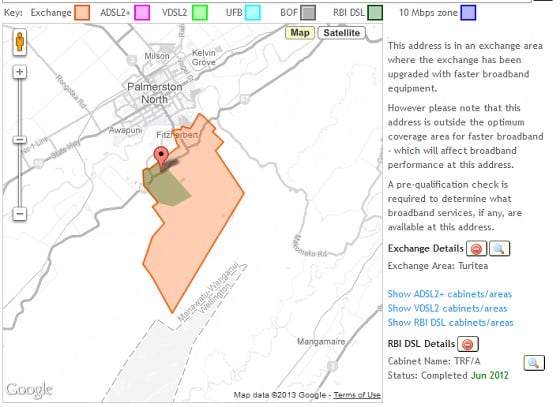Click the Mangamaire map label

(x=321, y=342)
